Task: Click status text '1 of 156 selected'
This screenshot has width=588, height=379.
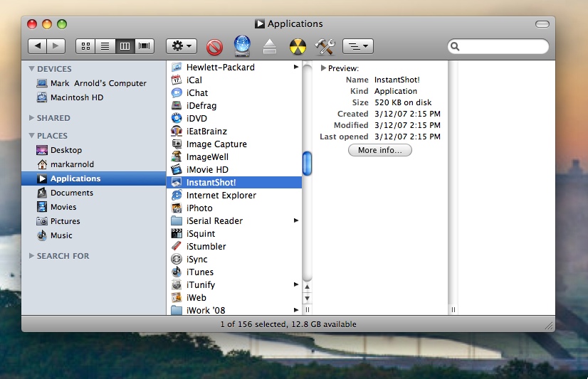Action: (x=253, y=324)
